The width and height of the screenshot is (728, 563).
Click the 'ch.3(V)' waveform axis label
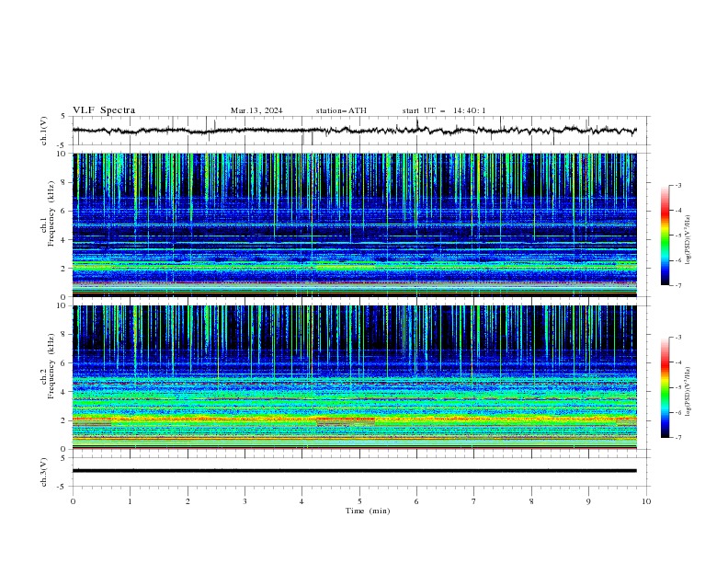coord(44,472)
